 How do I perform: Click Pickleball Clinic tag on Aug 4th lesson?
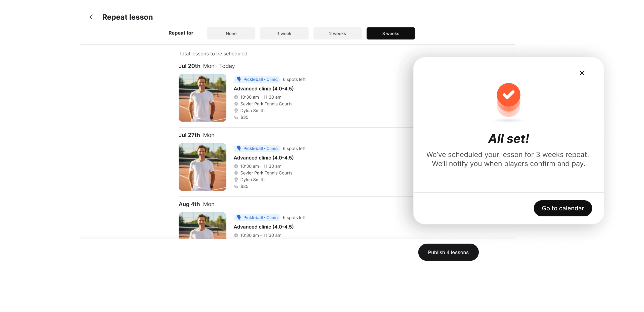[x=257, y=218]
